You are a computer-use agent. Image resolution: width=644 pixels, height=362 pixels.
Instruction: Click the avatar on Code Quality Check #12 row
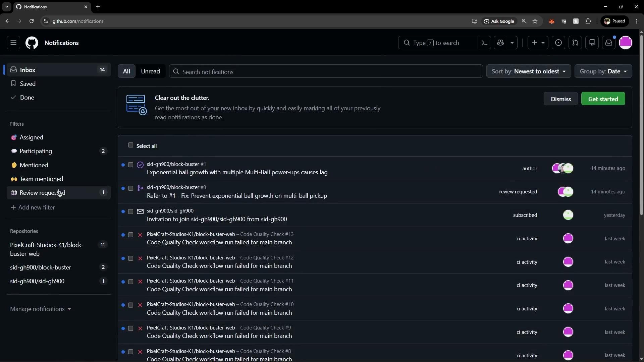click(568, 262)
